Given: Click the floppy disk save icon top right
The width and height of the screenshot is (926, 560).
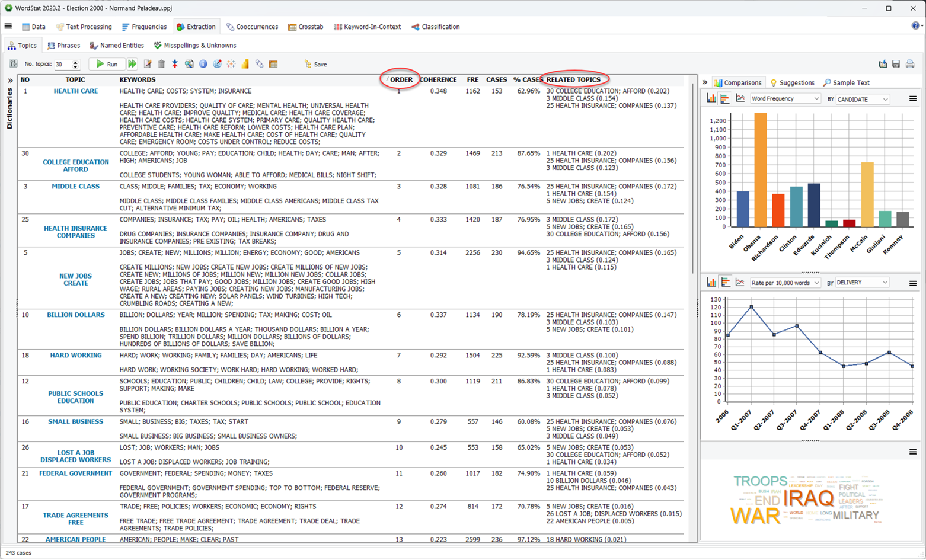Looking at the screenshot, I should tap(896, 64).
